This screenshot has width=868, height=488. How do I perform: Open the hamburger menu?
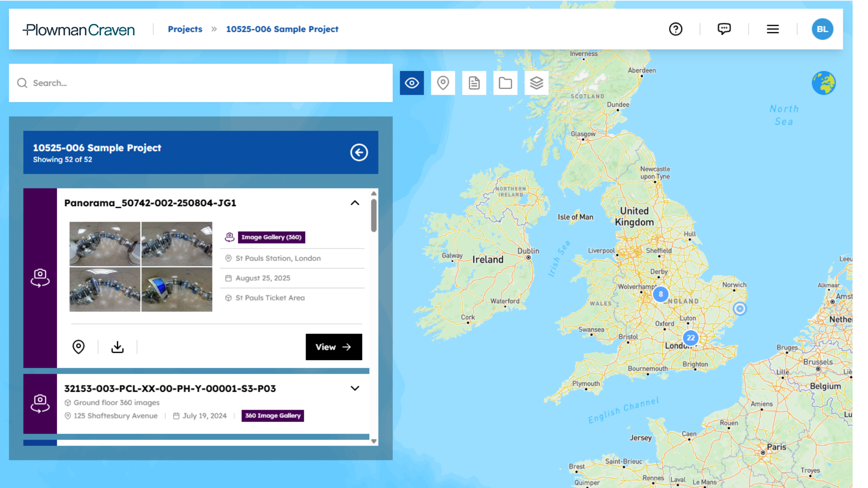point(773,29)
